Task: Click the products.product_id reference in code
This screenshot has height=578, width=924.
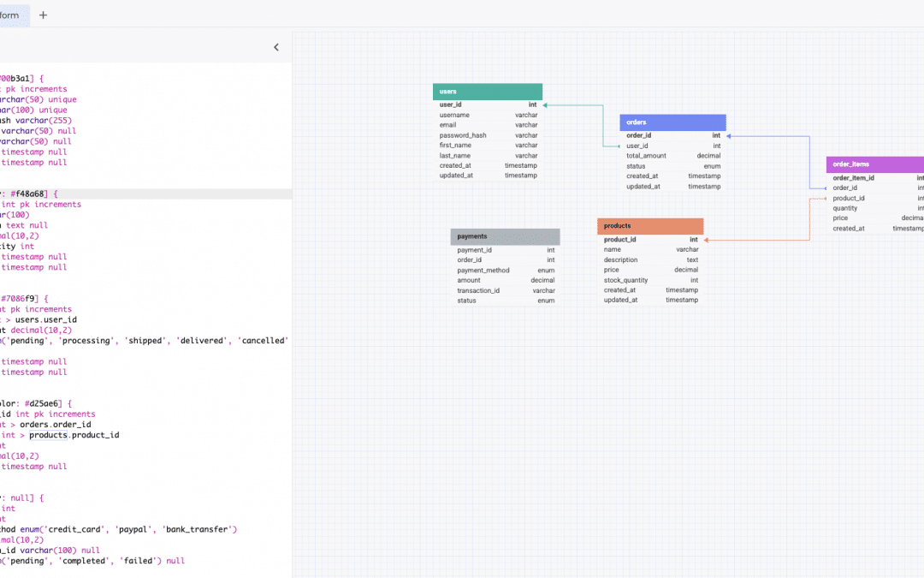Action: pos(74,435)
